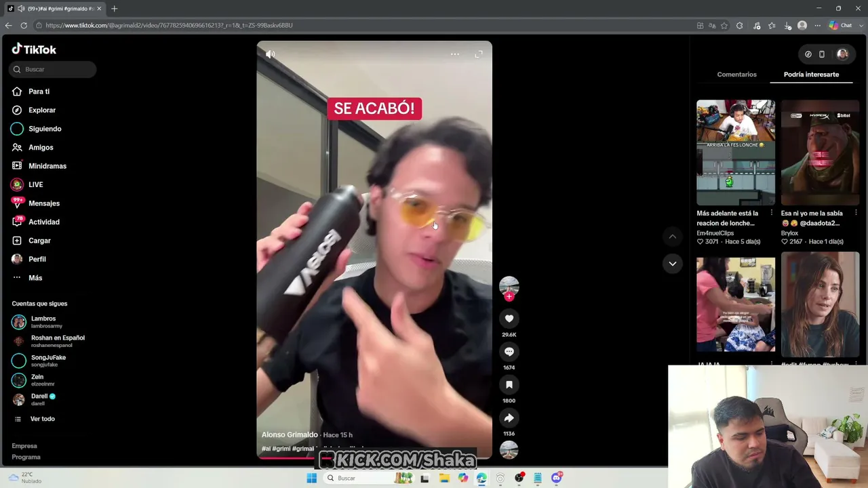Open the header profile avatar menu
The height and width of the screenshot is (488, 868).
[x=842, y=54]
